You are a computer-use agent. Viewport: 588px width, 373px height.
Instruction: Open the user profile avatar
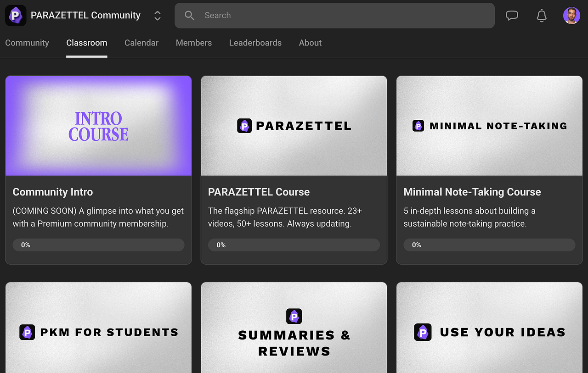tap(571, 16)
